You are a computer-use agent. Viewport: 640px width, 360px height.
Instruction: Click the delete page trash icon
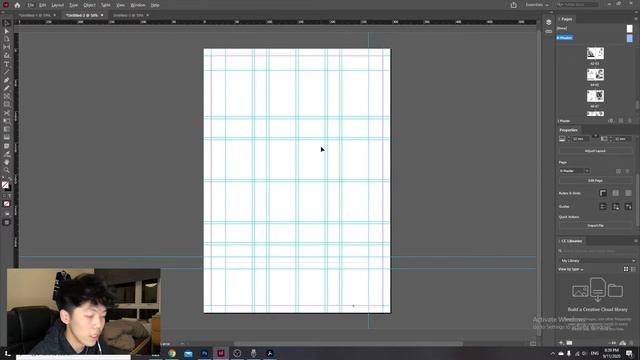tap(630, 121)
